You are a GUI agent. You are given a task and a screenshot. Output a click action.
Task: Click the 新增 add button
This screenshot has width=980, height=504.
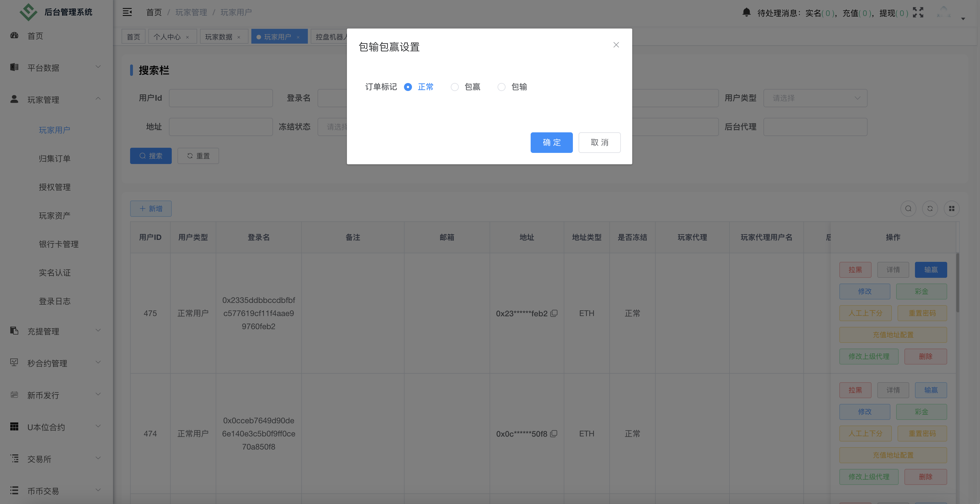(x=151, y=209)
